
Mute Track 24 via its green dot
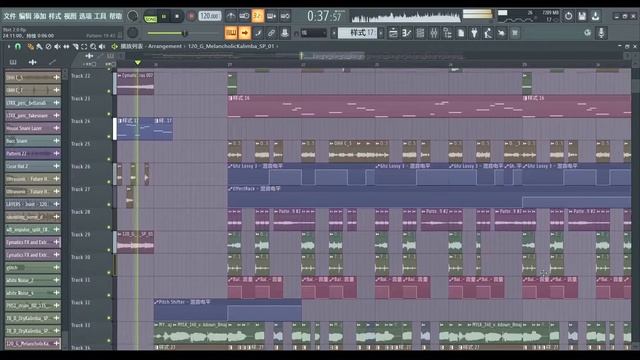(109, 137)
